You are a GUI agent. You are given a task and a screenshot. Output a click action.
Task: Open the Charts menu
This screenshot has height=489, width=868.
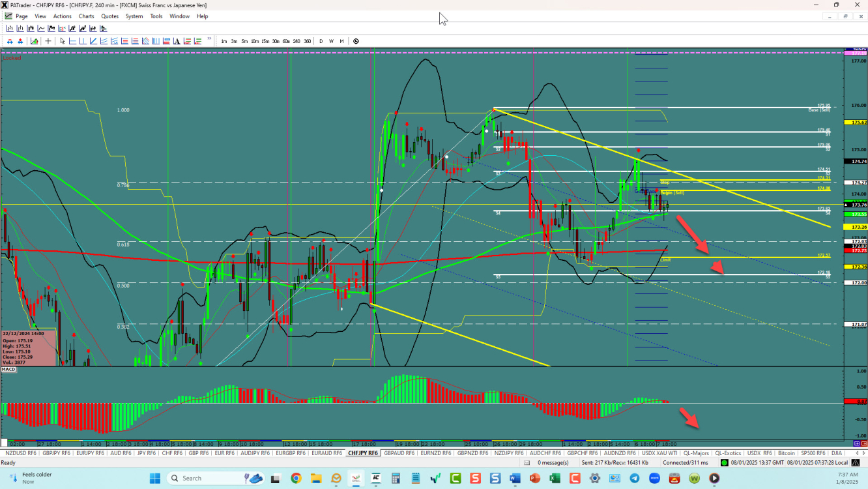pos(86,16)
